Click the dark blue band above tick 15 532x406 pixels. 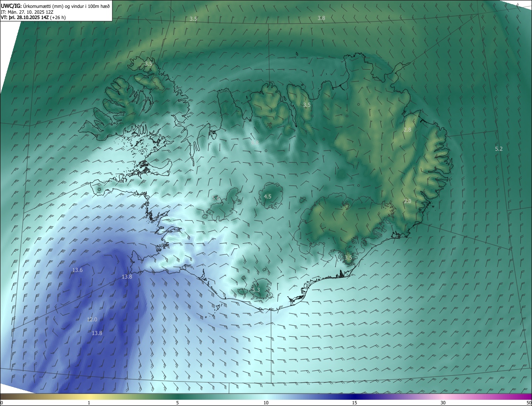tap(355, 396)
